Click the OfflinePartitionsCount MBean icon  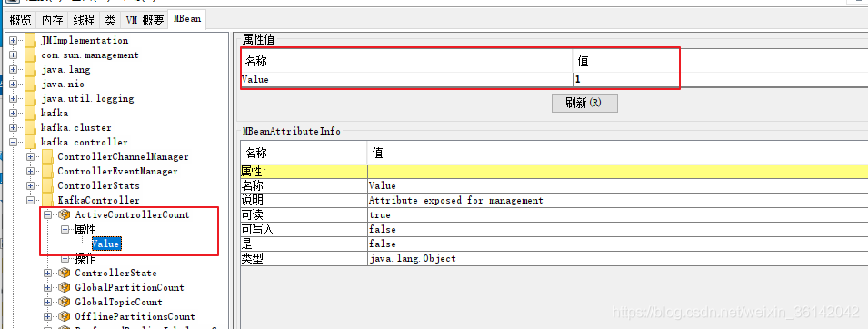[x=65, y=317]
